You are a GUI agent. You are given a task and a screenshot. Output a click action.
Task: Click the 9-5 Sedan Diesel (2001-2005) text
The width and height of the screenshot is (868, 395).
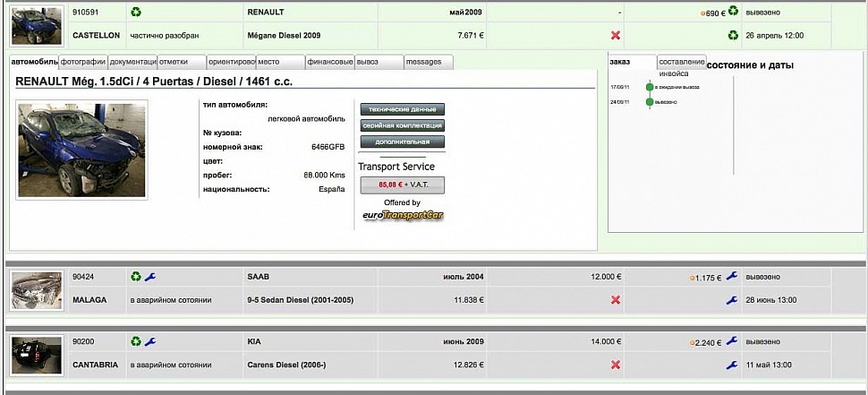click(x=300, y=300)
